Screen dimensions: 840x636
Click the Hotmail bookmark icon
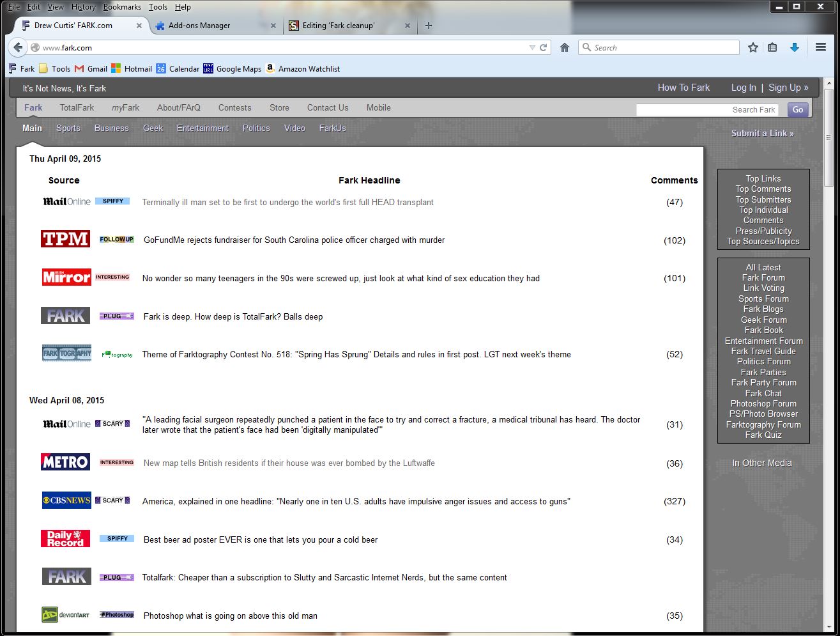coord(116,68)
